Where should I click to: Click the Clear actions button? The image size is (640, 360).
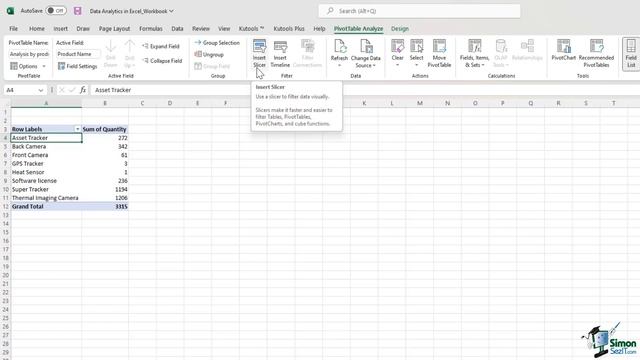(x=398, y=53)
